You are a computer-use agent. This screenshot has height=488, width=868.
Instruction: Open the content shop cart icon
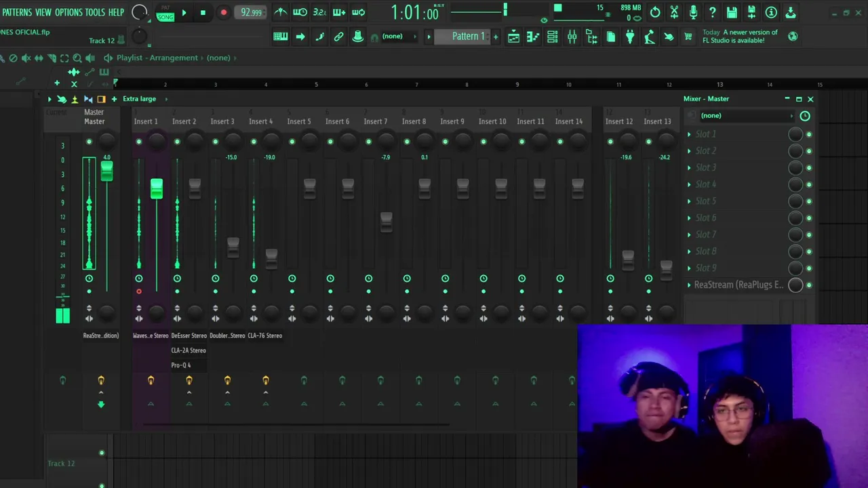(x=688, y=37)
